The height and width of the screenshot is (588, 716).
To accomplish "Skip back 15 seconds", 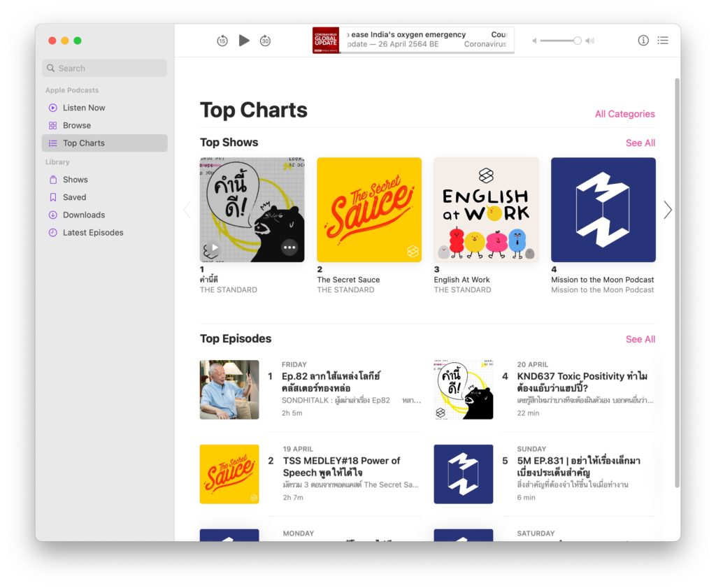I will coord(222,41).
